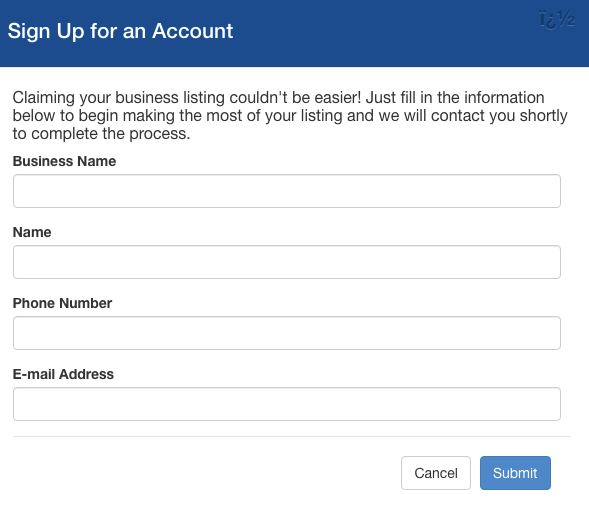
Task: Click the word 'Account' in the header
Action: 193,31
